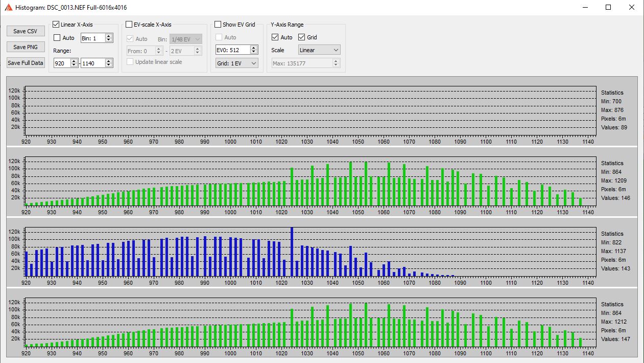Toggle the Show EV Grid checkbox

[218, 25]
